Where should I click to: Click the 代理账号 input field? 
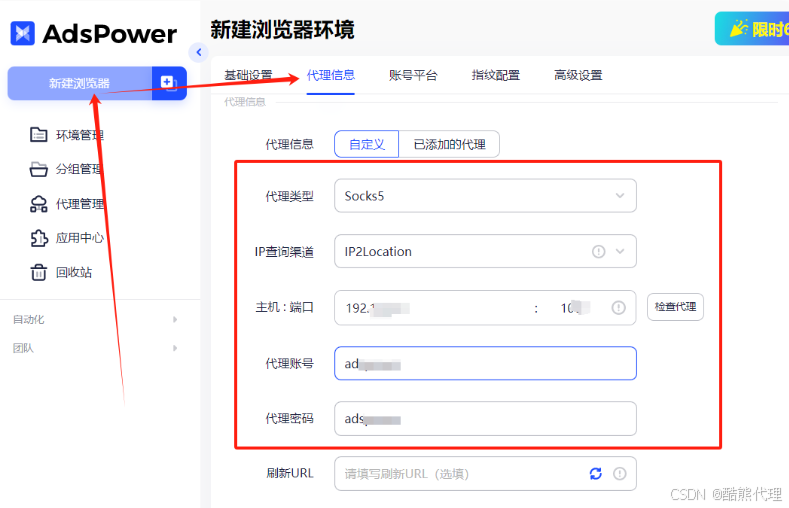(x=485, y=364)
